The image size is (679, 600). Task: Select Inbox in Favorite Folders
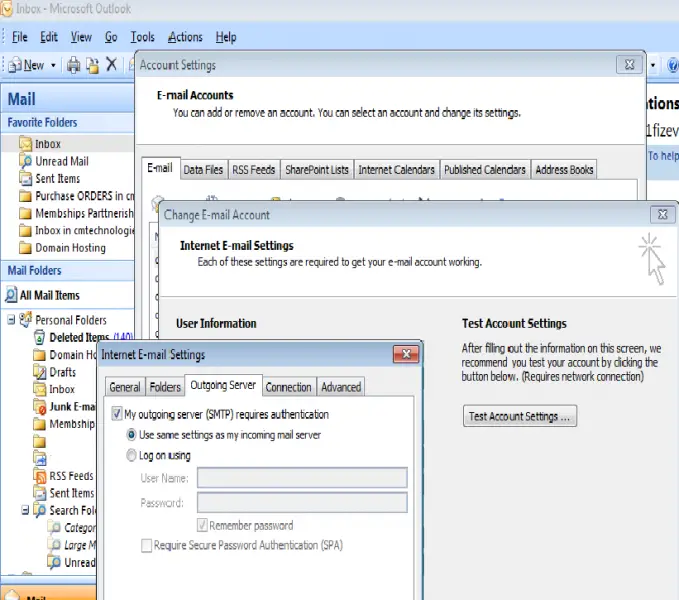tap(68, 143)
